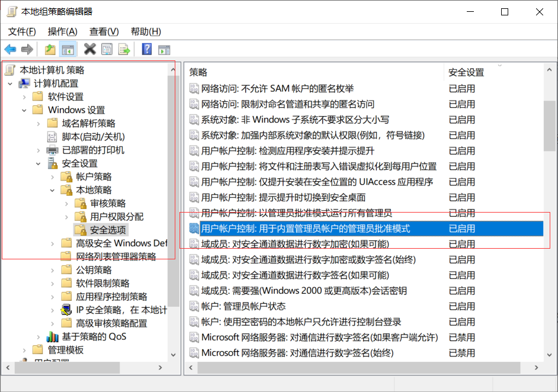Toggle the Show/Hide Console Tree icon
The width and height of the screenshot is (558, 392).
coord(68,49)
